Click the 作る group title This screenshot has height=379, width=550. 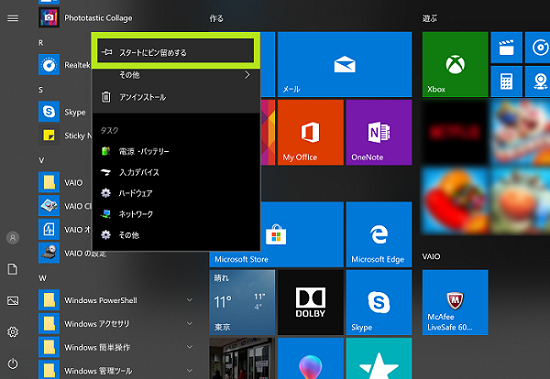216,18
